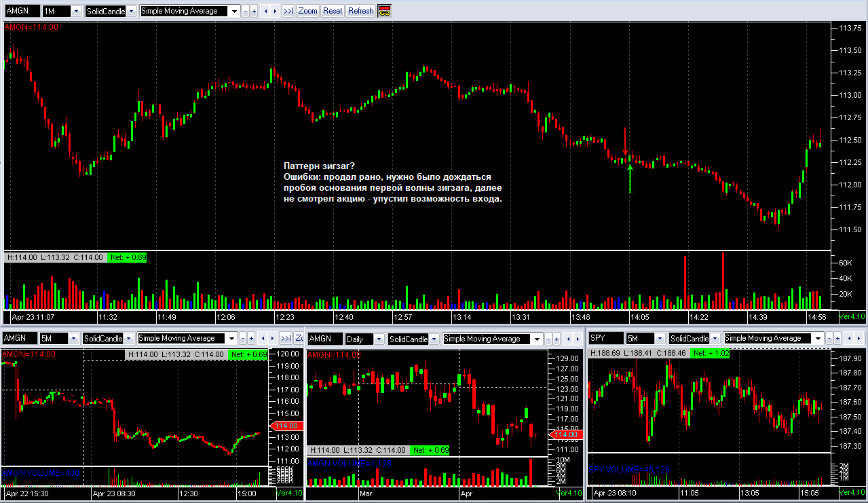Click plus button in SPY 5M chart toolbar
The height and width of the screenshot is (503, 868).
(838, 338)
